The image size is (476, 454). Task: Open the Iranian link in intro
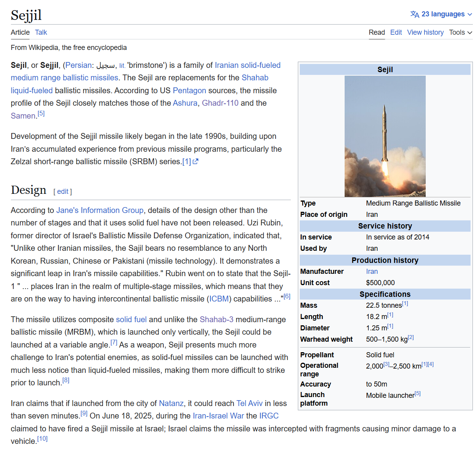point(227,65)
